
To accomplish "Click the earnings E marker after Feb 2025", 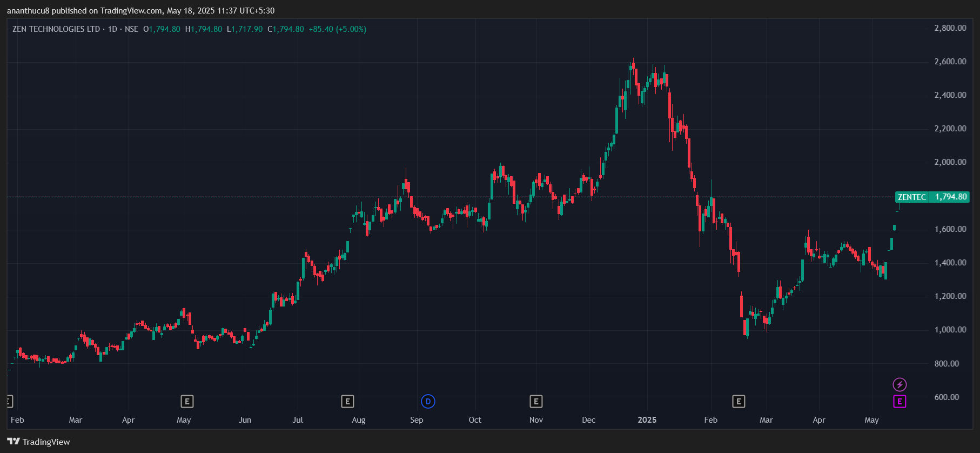I will (x=739, y=401).
